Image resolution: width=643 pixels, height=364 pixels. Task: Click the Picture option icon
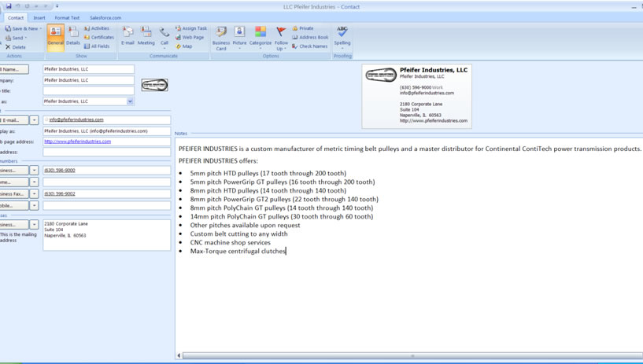pyautogui.click(x=239, y=32)
